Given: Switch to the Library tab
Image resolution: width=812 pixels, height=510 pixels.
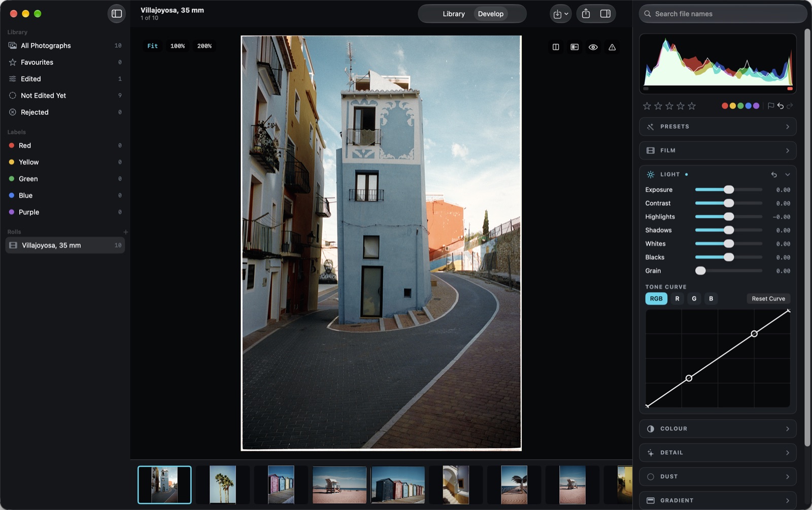Looking at the screenshot, I should (454, 14).
